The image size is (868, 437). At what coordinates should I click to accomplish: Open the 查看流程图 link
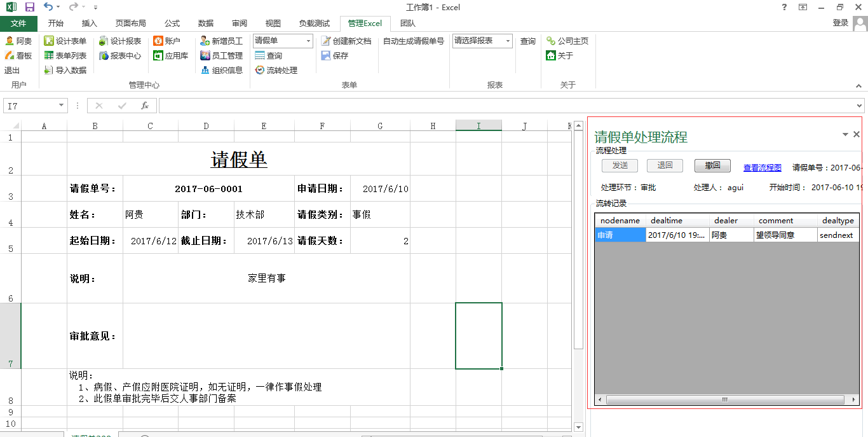click(x=763, y=167)
